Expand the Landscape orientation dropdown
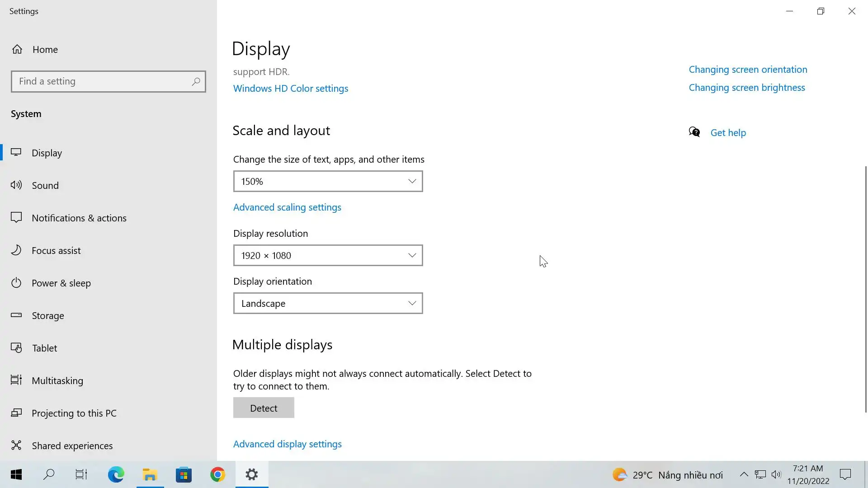The height and width of the screenshot is (488, 868). (x=328, y=303)
